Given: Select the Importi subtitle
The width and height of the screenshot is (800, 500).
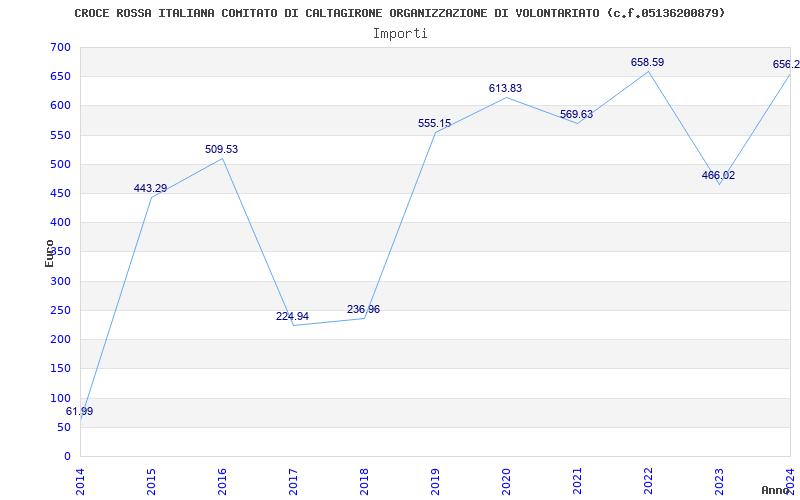Looking at the screenshot, I should point(400,34).
